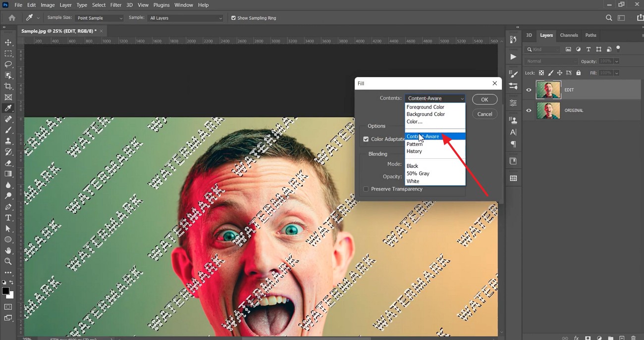Select the Lasso tool
Viewport: 644px width, 340px height.
point(8,64)
